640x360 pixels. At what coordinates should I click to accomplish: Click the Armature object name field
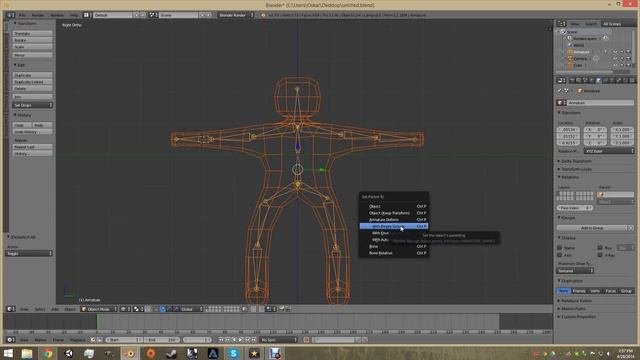click(601, 103)
